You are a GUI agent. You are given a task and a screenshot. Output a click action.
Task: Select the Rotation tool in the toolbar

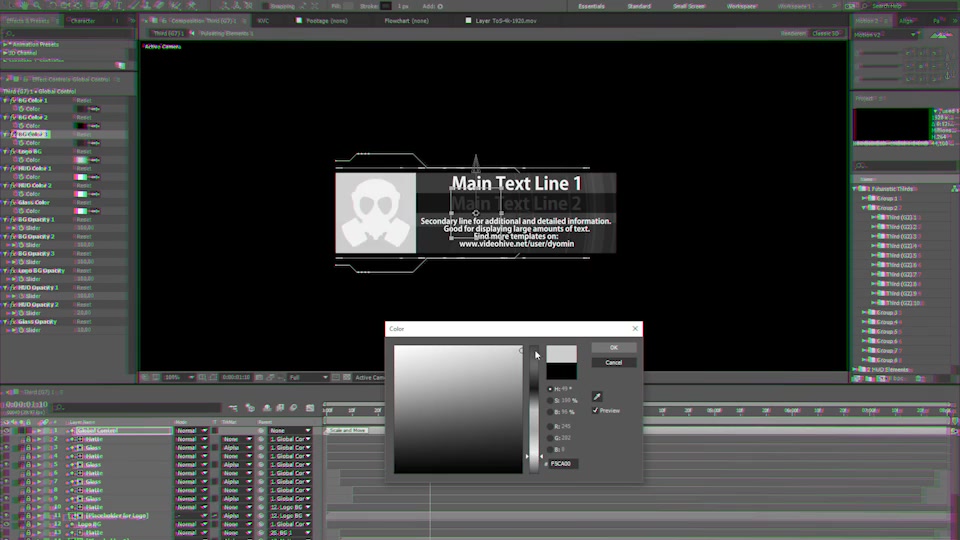coord(52,6)
